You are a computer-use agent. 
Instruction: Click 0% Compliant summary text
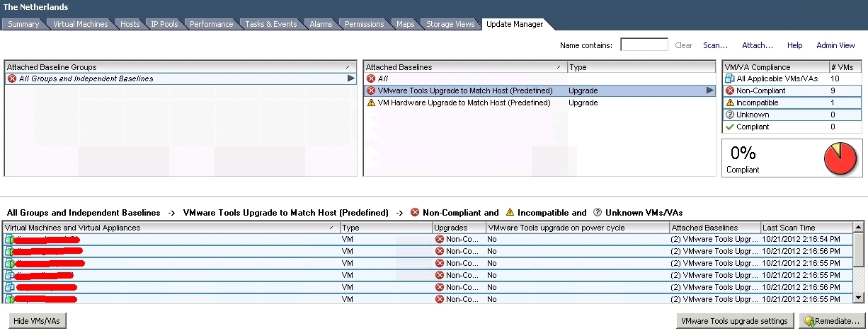(x=743, y=159)
